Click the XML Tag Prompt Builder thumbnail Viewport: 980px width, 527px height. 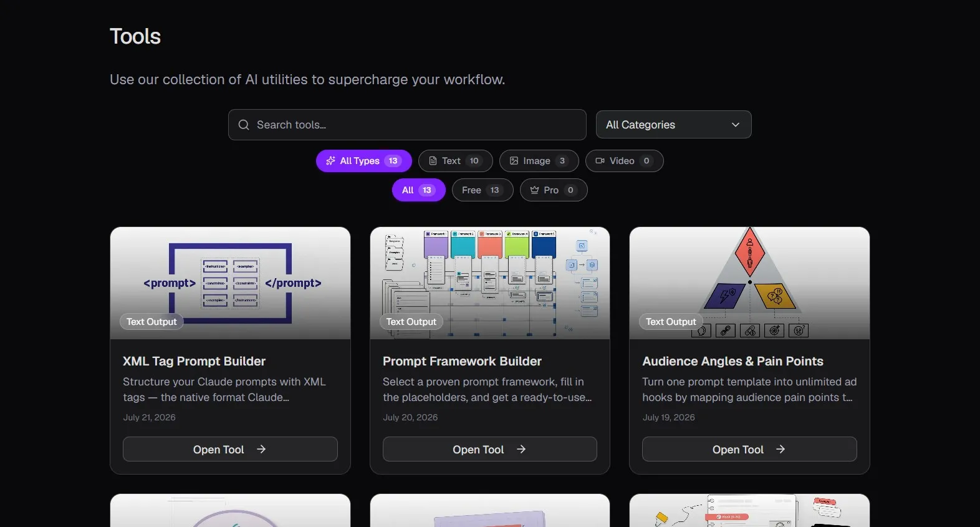coord(230,283)
